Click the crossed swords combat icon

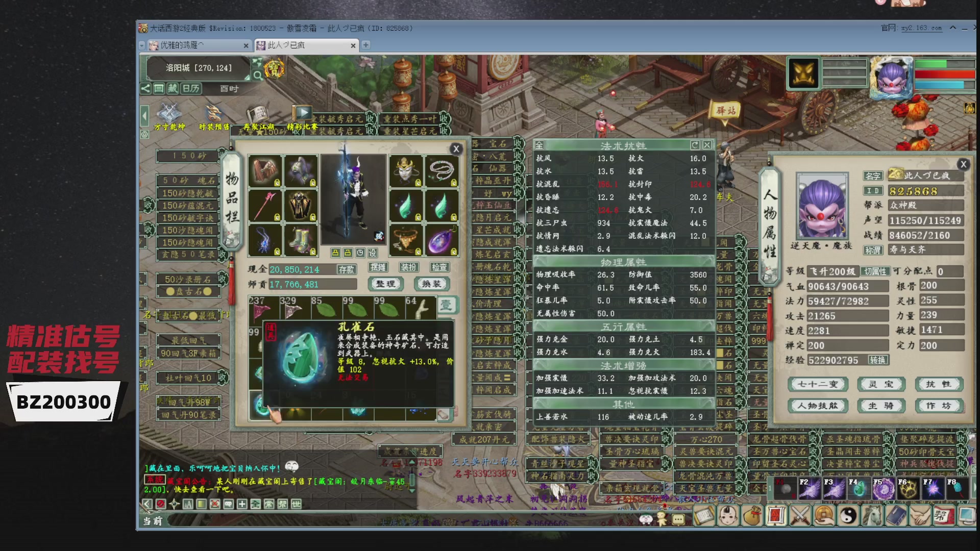[x=800, y=516]
